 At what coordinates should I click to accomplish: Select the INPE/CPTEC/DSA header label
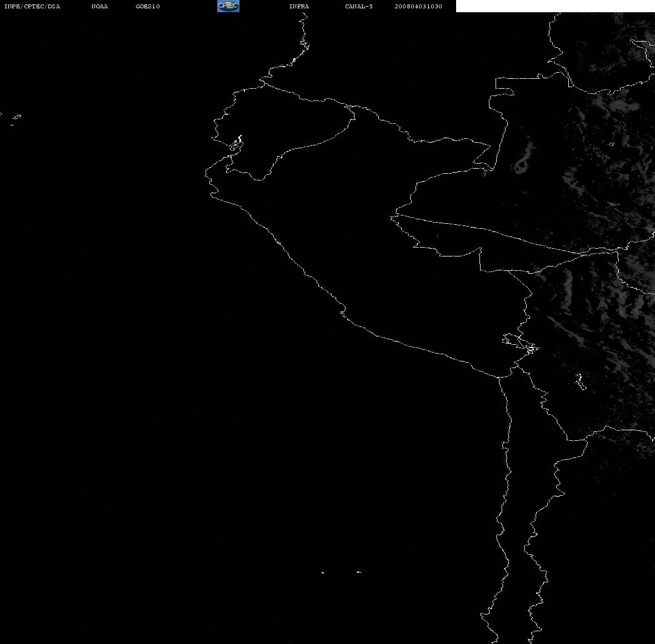click(32, 6)
